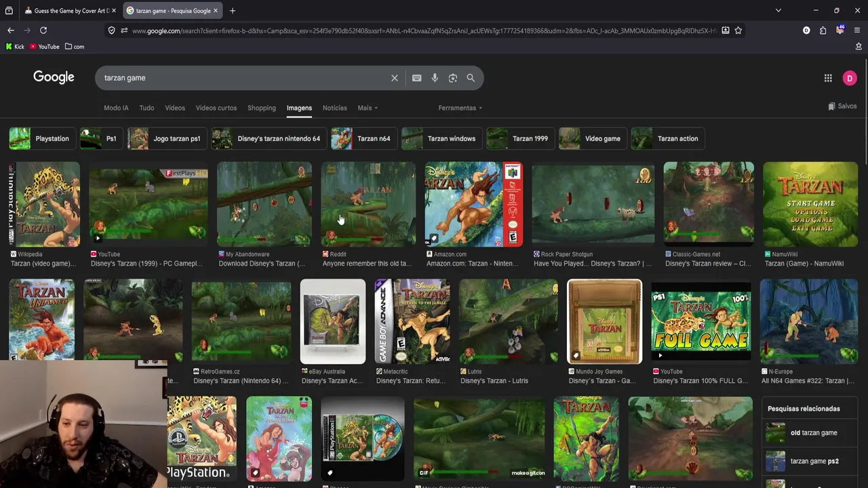Open the NamuWiki Tarzan start menu thumbnail
Viewport: 868px width, 488px height.
coord(810,204)
